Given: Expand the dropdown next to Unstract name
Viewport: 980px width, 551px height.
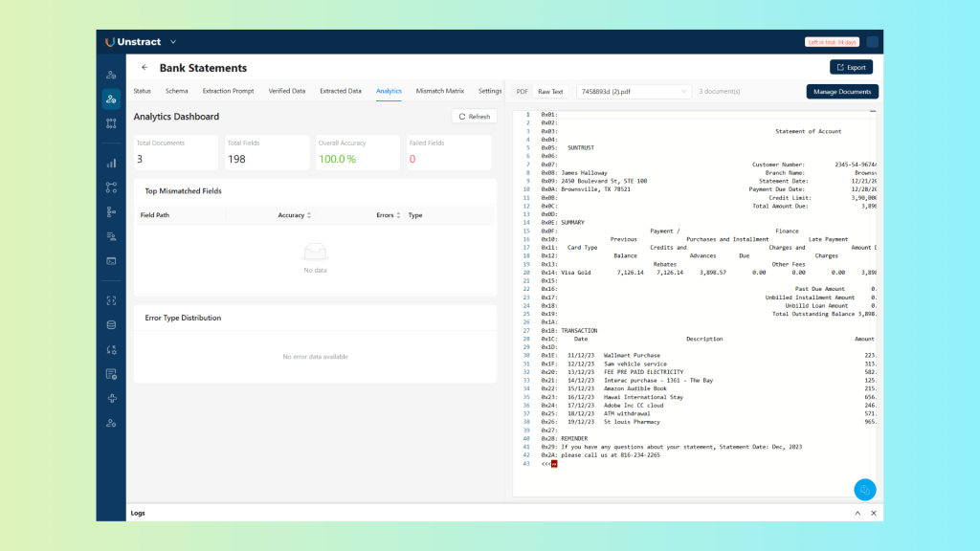Looking at the screenshot, I should (x=173, y=42).
